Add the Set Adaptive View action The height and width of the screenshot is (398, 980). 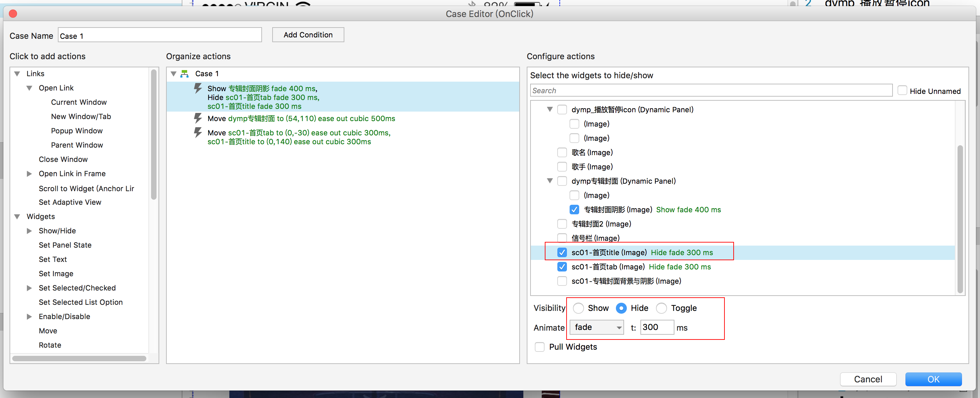click(70, 202)
